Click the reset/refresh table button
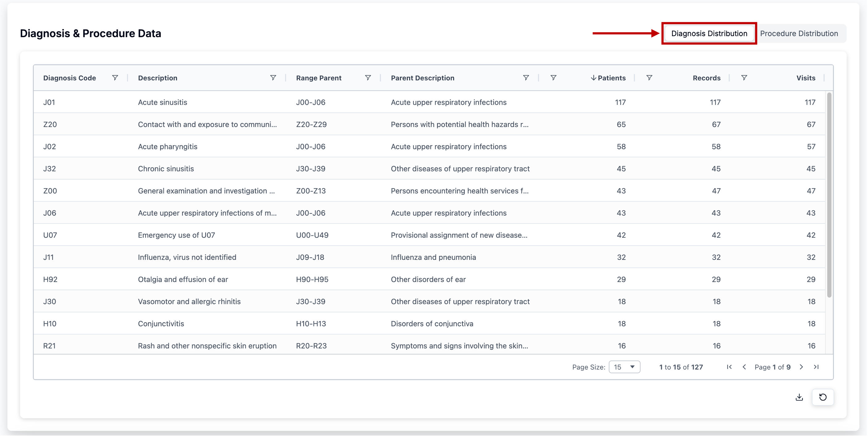The image size is (868, 436). (x=823, y=397)
